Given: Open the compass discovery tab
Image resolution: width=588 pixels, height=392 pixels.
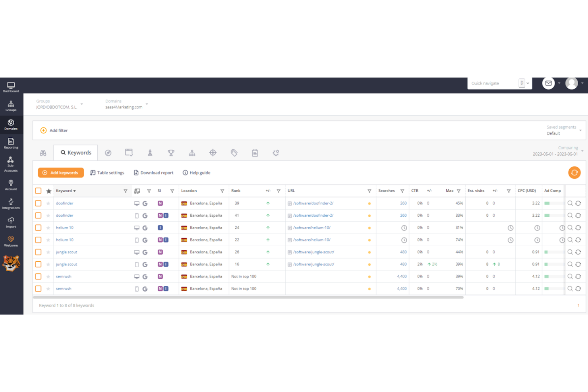Looking at the screenshot, I should click(108, 153).
